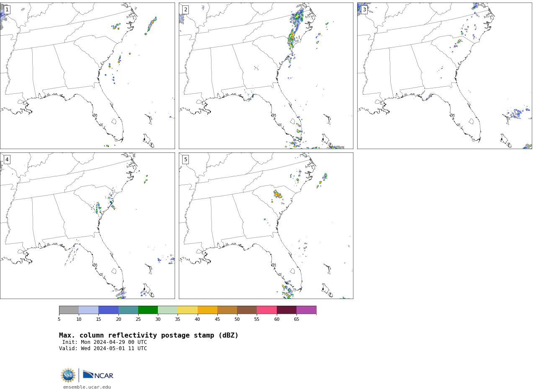Click the panel number label '5'
Image resolution: width=536 pixels, height=392 pixels.
point(186,160)
